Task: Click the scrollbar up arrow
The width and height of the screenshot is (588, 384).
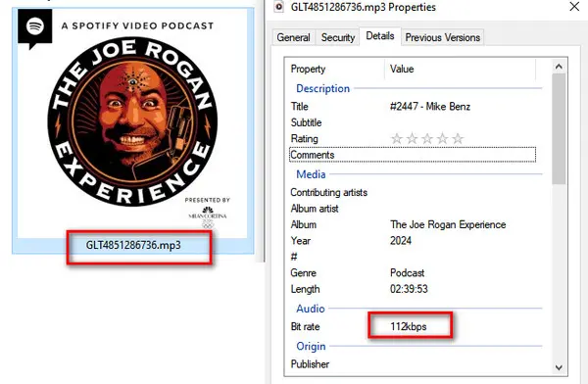Action: tap(559, 67)
